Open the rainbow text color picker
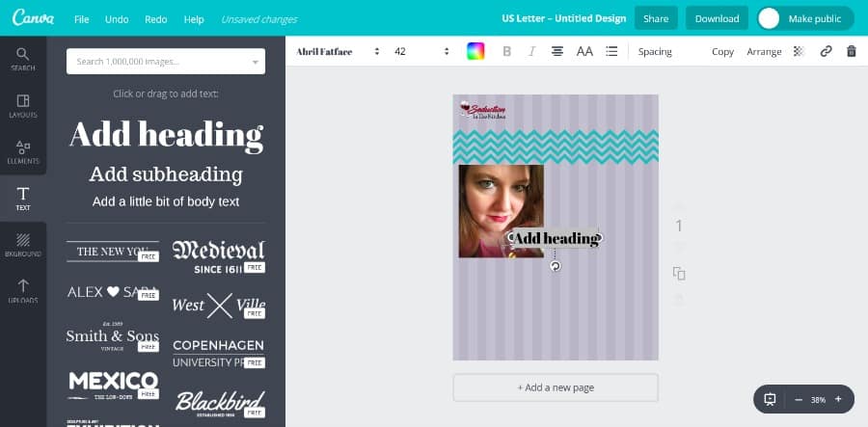Viewport: 868px width, 427px height. tap(475, 51)
